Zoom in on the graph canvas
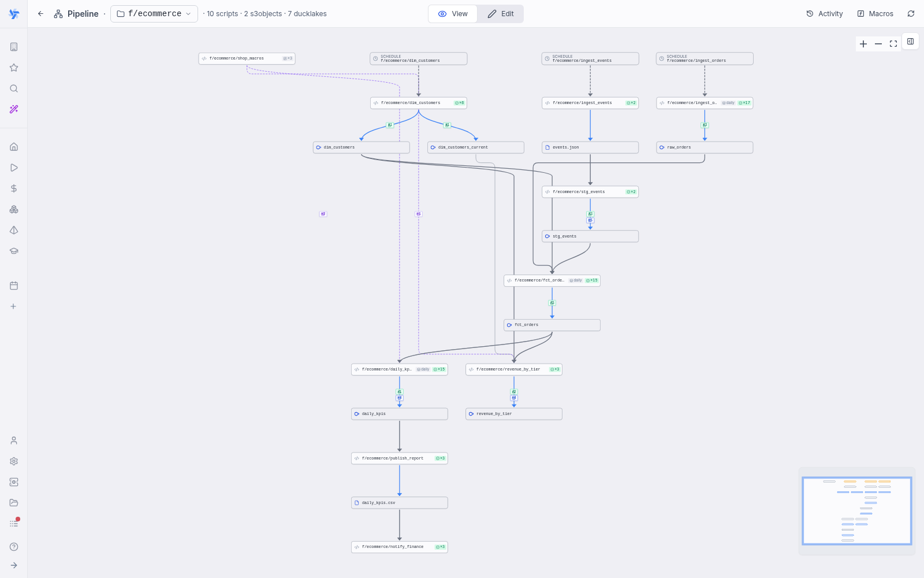This screenshot has height=578, width=924. (x=863, y=44)
